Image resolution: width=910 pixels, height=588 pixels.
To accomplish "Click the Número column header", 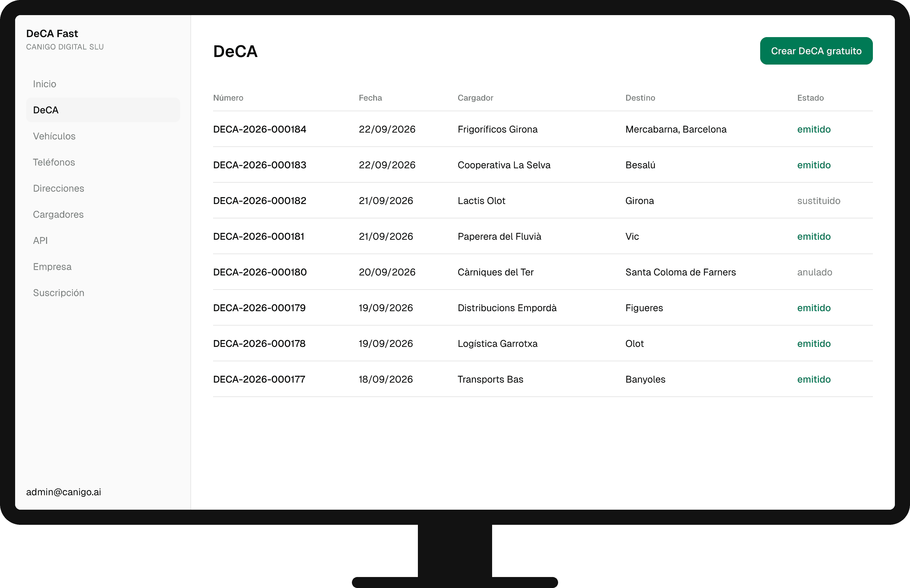I will point(228,98).
